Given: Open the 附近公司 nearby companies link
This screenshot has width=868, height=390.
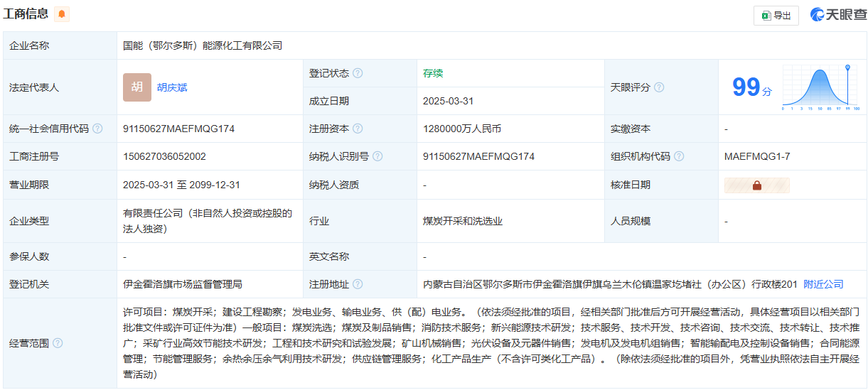Looking at the screenshot, I should [x=823, y=284].
